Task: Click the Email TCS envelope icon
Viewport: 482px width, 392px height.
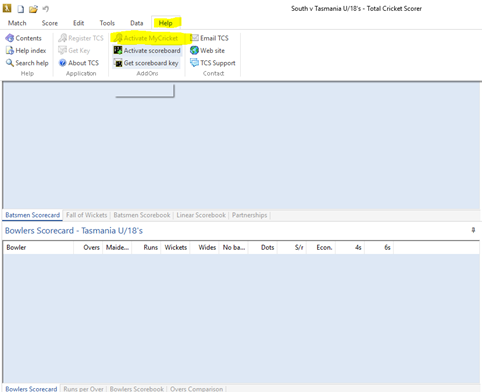Action: 194,38
